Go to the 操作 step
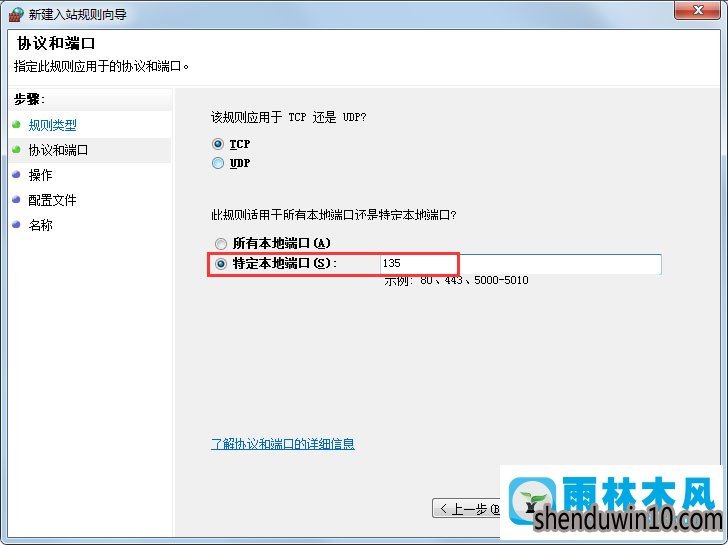This screenshot has width=728, height=545. tap(40, 175)
